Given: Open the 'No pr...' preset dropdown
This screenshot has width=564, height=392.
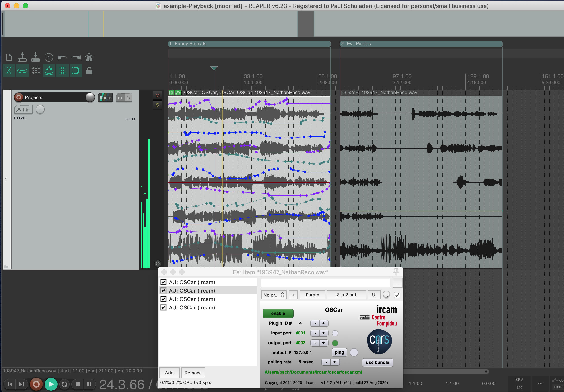Looking at the screenshot, I should tap(274, 295).
